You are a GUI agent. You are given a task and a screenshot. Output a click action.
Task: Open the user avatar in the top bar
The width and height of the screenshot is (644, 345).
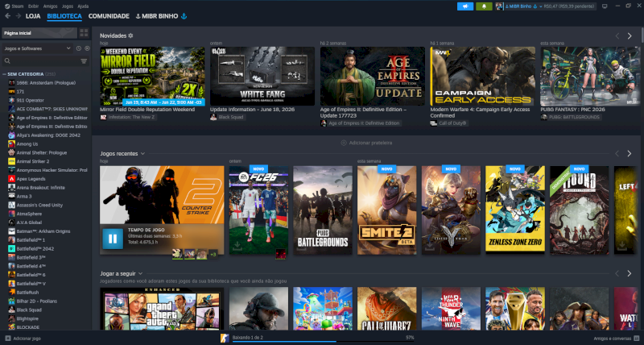(499, 6)
